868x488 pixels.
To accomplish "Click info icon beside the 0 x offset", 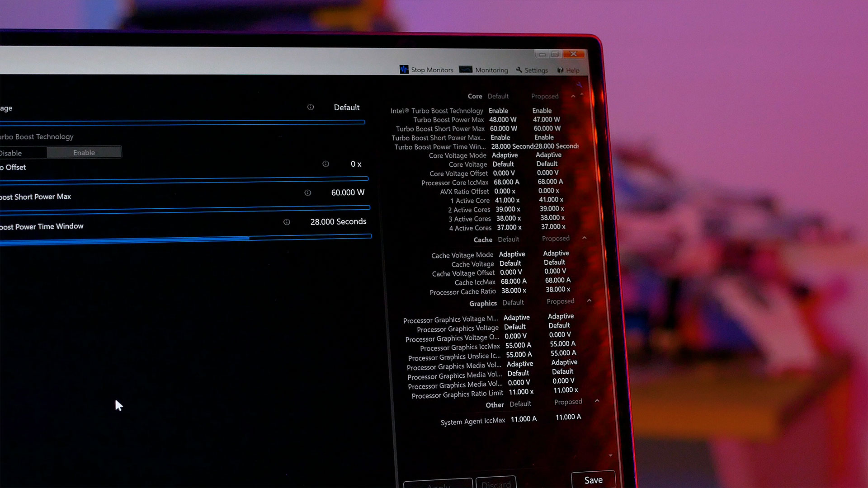I will (x=325, y=164).
